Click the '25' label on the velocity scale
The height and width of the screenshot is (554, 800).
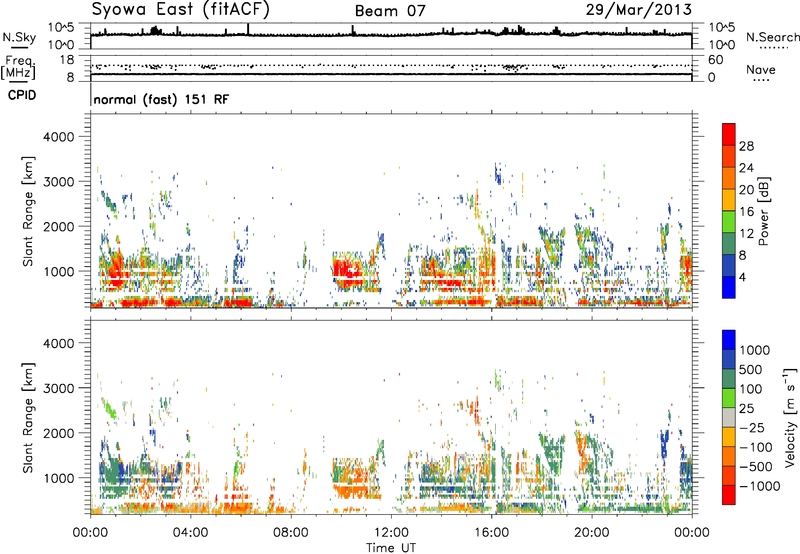click(746, 408)
